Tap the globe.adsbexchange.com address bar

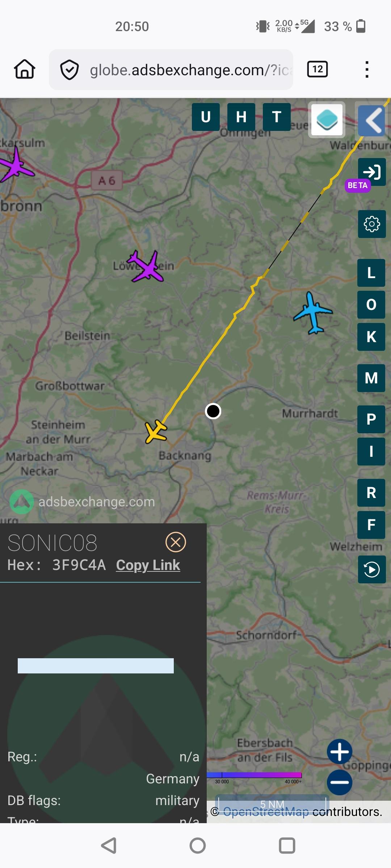171,69
